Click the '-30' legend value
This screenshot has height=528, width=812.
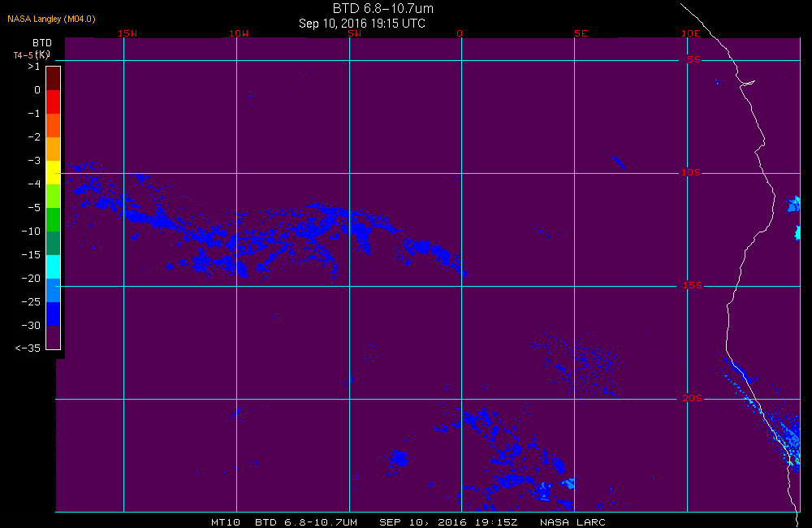pos(31,326)
